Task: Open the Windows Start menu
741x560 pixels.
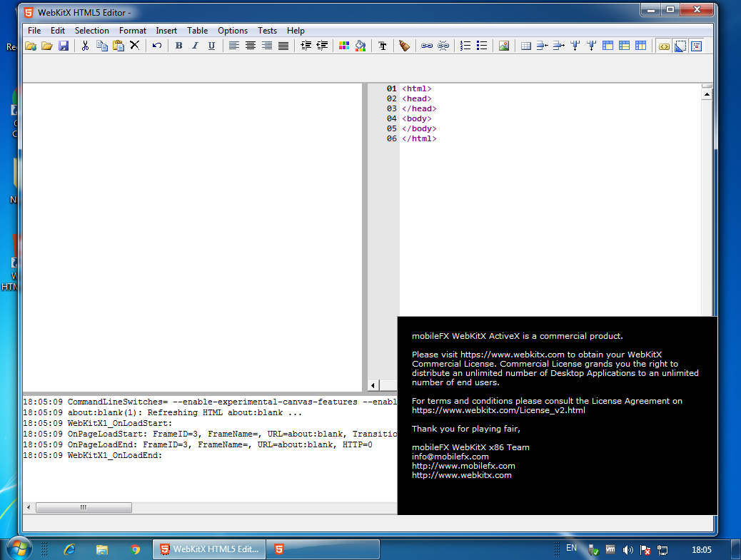Action: 19,549
